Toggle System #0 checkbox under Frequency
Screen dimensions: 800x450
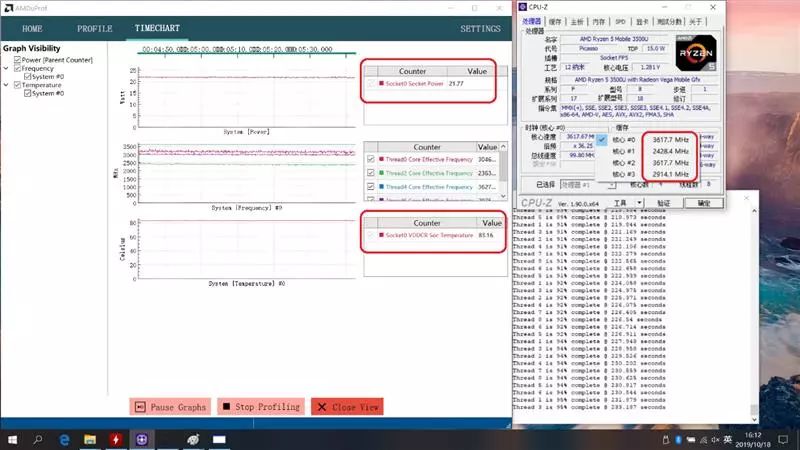[28, 77]
